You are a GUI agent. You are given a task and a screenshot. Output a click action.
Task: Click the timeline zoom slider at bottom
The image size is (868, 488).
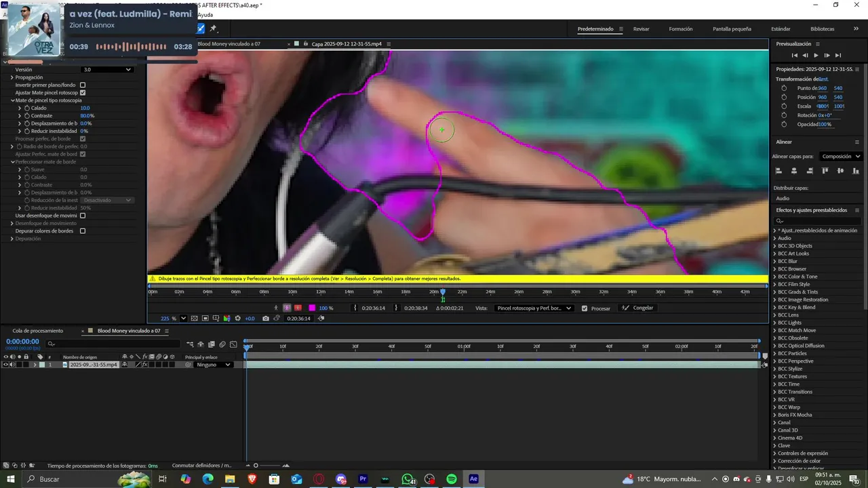click(x=256, y=466)
